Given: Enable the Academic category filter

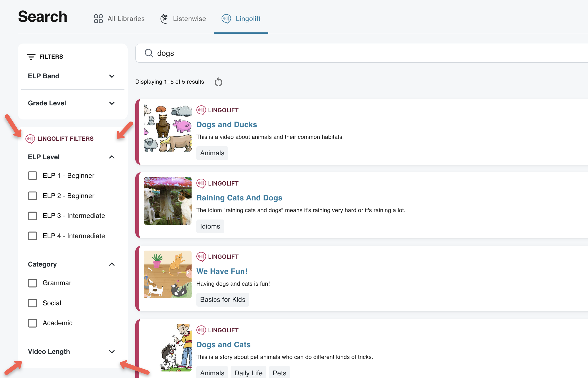Looking at the screenshot, I should (33, 323).
